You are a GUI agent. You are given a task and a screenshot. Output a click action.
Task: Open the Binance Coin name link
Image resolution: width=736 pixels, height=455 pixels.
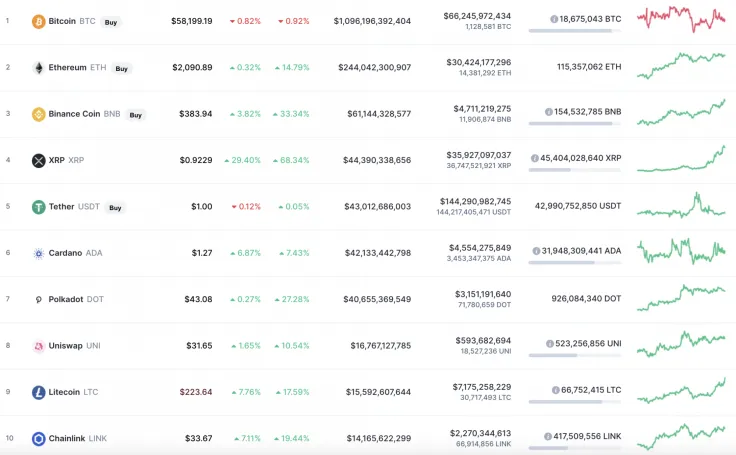point(74,114)
